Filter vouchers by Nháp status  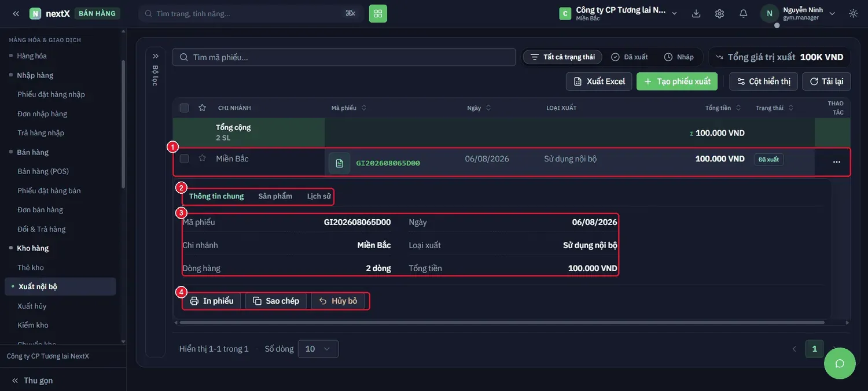679,57
